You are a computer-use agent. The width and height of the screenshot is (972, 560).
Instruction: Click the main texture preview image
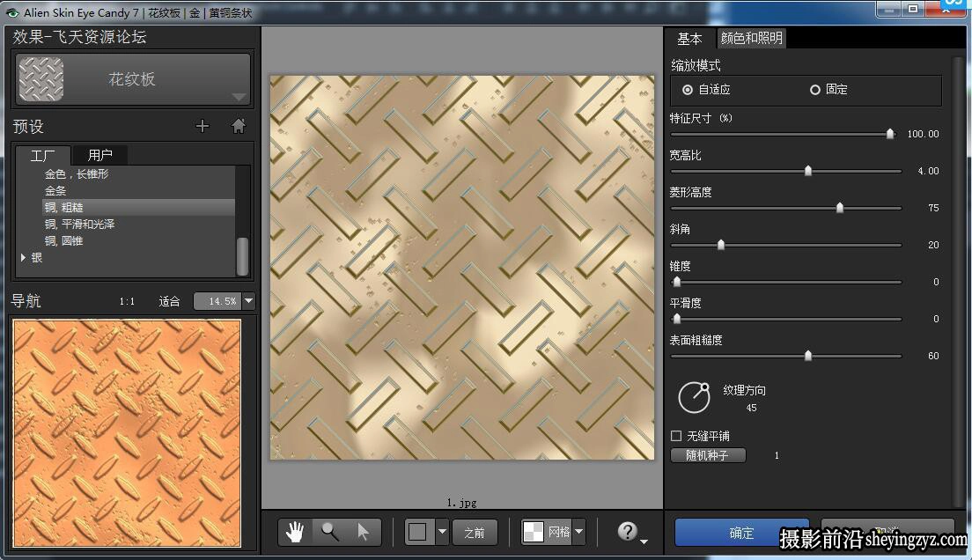[462, 268]
